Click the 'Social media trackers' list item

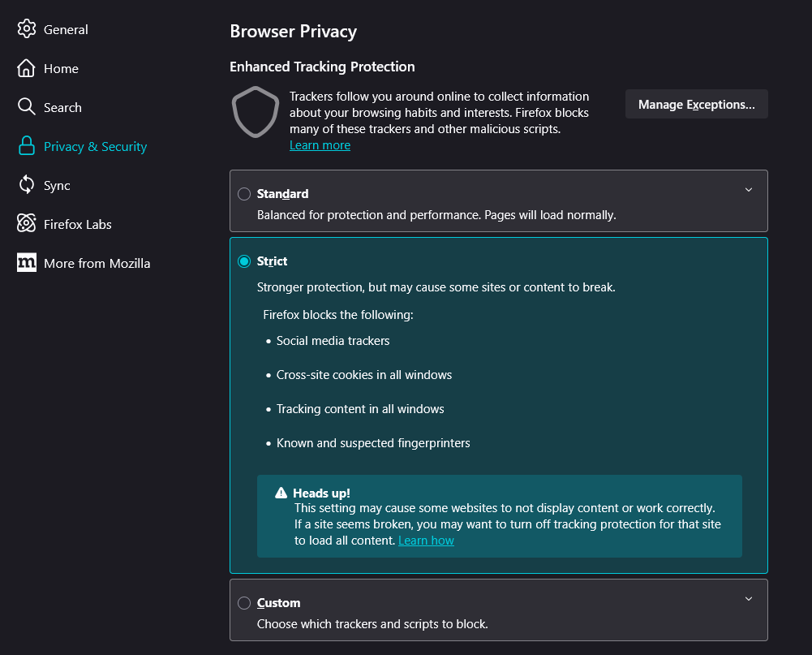333,340
